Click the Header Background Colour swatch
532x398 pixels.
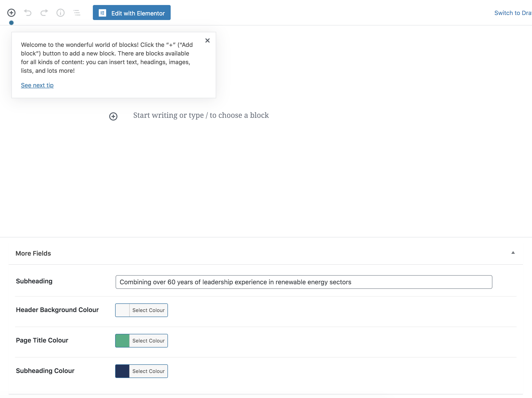(x=122, y=310)
